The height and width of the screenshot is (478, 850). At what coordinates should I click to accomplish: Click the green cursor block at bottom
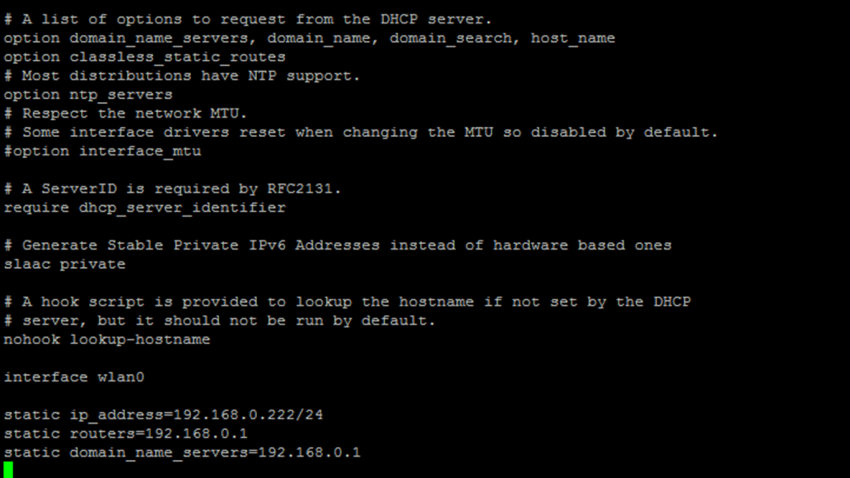tap(9, 470)
